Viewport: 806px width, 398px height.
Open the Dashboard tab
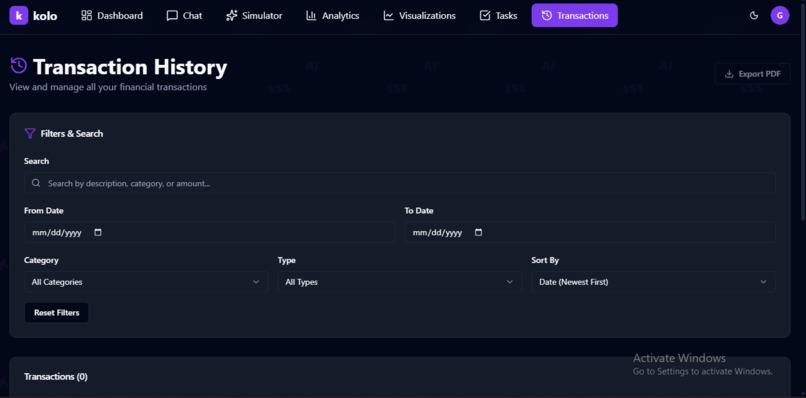click(112, 15)
